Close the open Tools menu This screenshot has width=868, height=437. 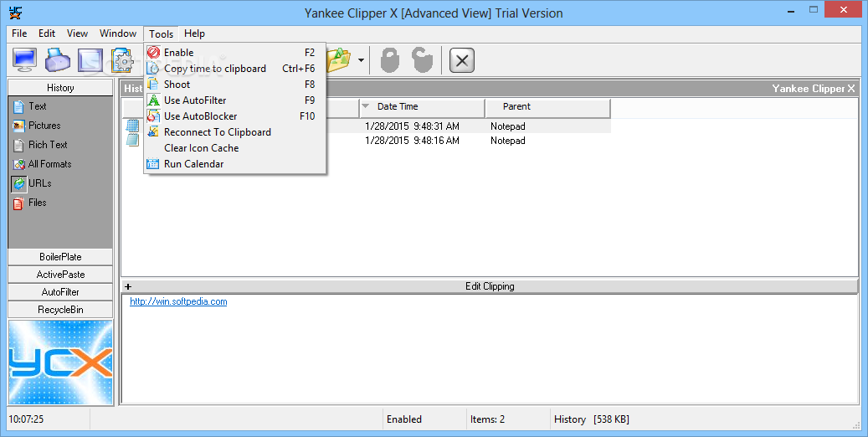(x=161, y=33)
